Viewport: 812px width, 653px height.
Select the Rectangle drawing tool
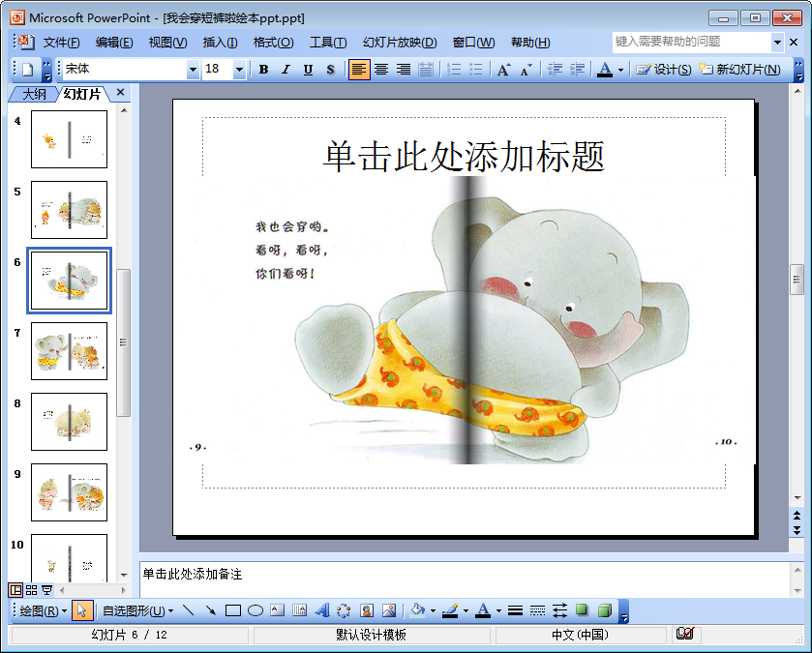(x=233, y=610)
